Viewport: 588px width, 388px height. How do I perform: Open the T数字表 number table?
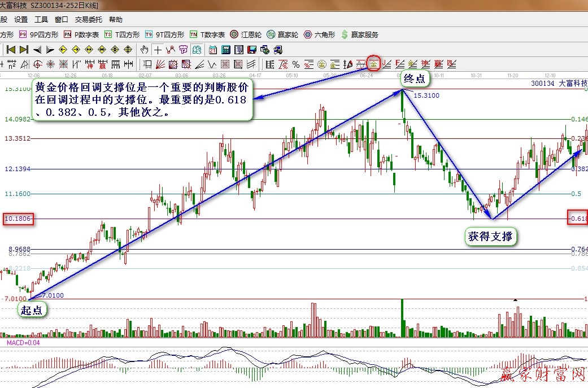[x=207, y=34]
